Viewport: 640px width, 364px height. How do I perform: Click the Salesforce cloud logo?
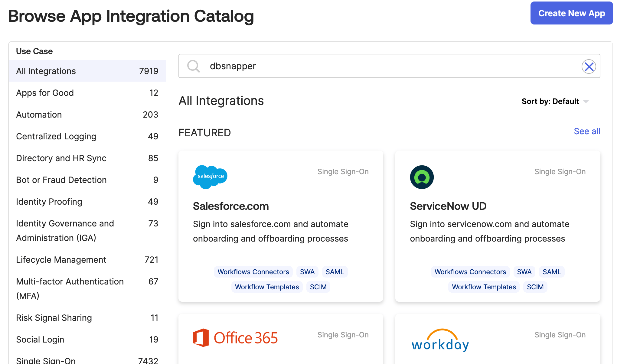point(210,177)
